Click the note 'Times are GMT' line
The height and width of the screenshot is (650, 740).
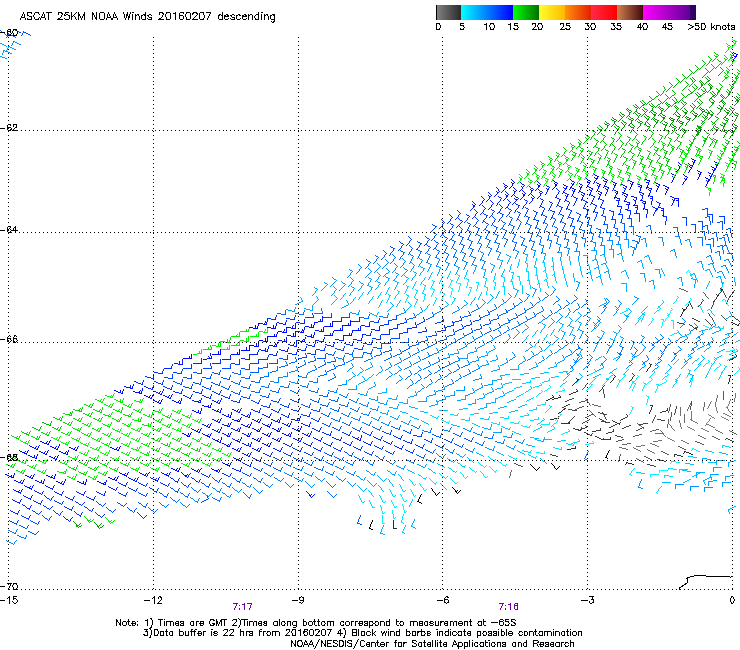(x=316, y=623)
